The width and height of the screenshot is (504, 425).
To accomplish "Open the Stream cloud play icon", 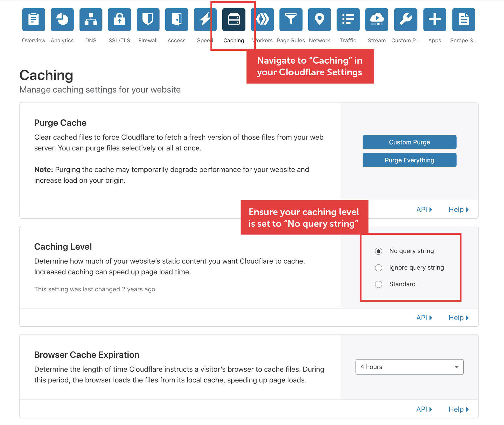I will pyautogui.click(x=377, y=20).
